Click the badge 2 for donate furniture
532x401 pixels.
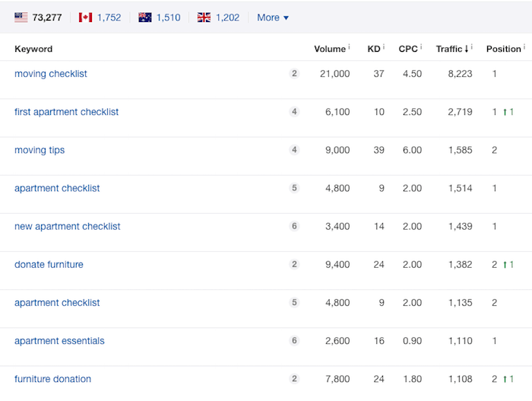[x=294, y=264]
